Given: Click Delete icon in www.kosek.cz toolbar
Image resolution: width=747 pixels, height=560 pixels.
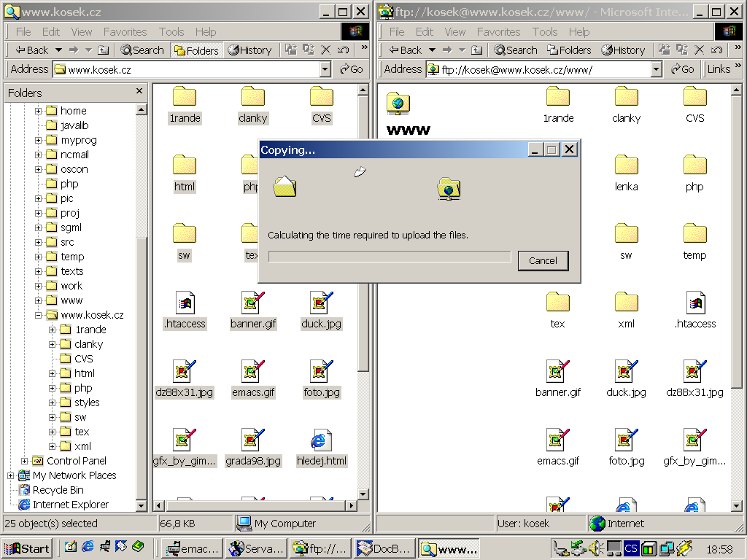Looking at the screenshot, I should pyautogui.click(x=326, y=50).
